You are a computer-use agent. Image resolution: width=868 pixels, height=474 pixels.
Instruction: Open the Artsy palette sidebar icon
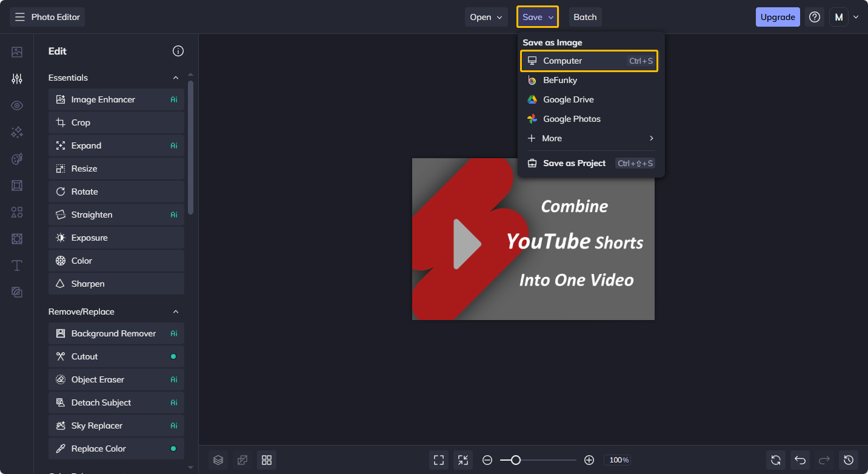[x=17, y=159]
